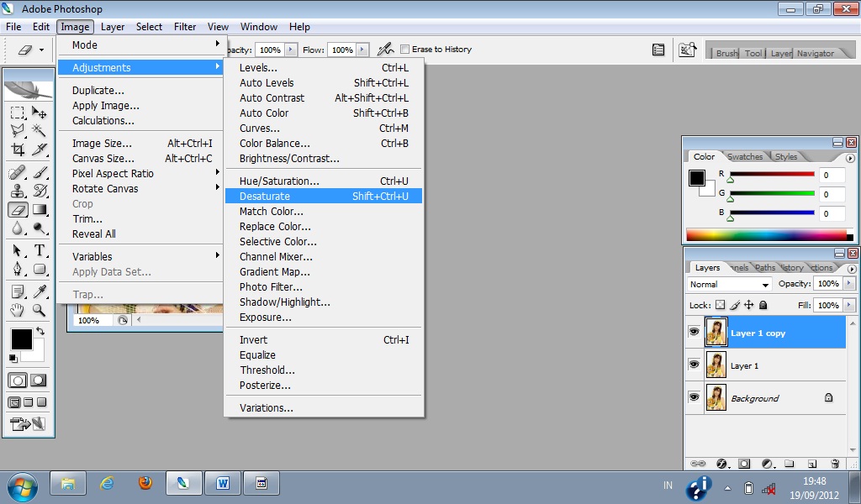The width and height of the screenshot is (861, 504).
Task: Create new fill or adjustment layer
Action: pos(769,464)
